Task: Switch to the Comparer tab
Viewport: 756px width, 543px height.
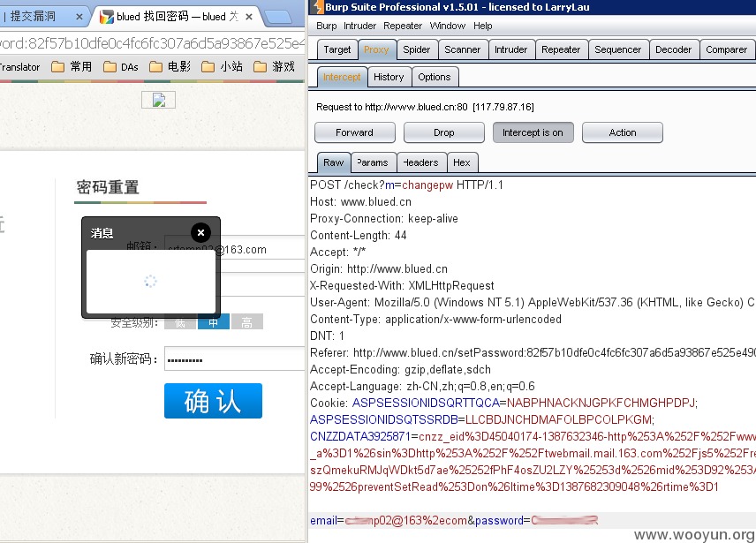Action: coord(726,49)
